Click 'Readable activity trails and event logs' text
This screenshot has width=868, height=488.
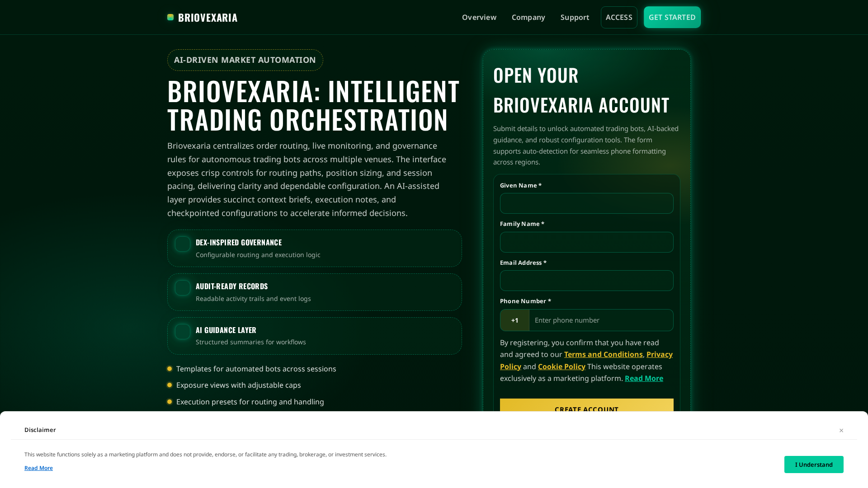click(x=253, y=299)
